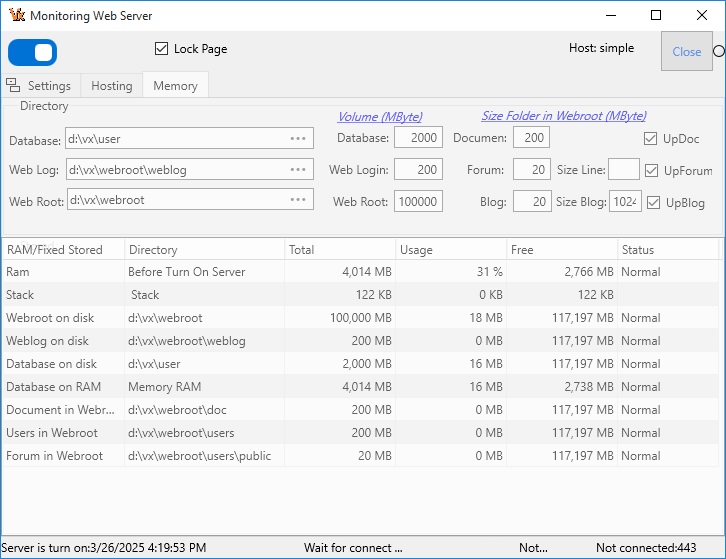Focus the Size Line input box
The height and width of the screenshot is (559, 726).
[x=623, y=170]
